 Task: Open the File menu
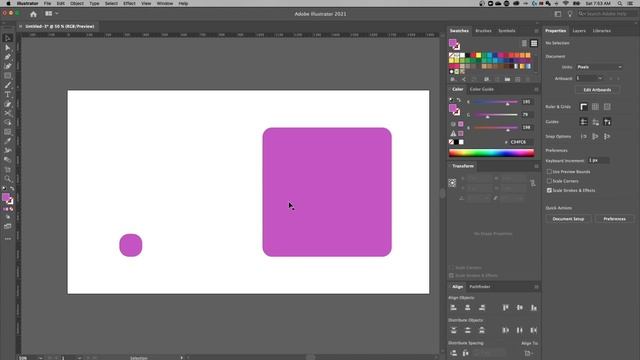pyautogui.click(x=47, y=3)
